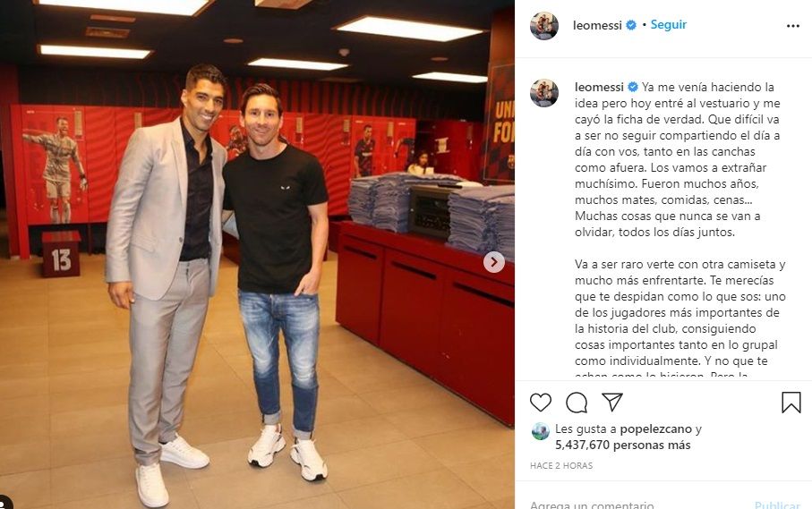Share post with paper plane icon
812x509 pixels.
(x=612, y=402)
